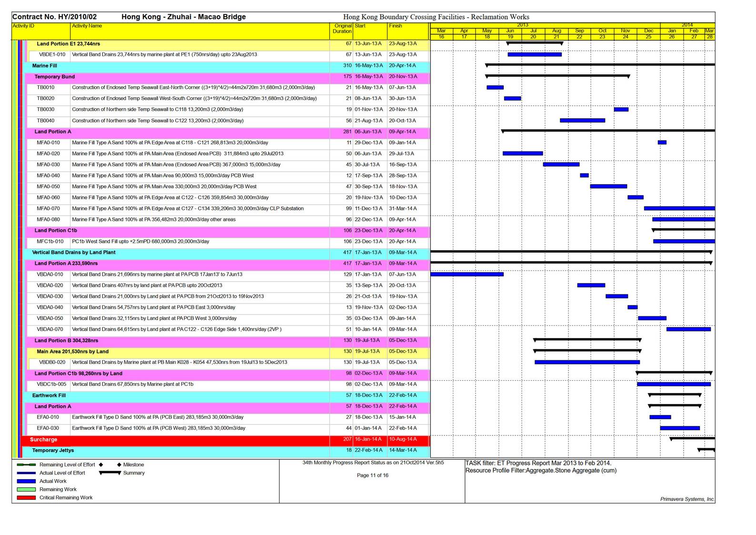The height and width of the screenshot is (535, 756).
Task: Click the Actual Level of Effort legend line
Action: click(26, 473)
